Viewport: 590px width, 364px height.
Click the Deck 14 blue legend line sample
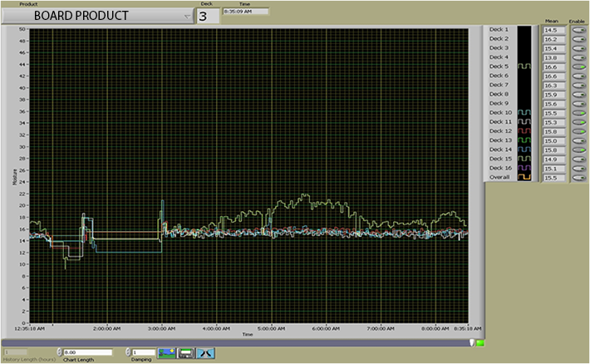pos(524,150)
